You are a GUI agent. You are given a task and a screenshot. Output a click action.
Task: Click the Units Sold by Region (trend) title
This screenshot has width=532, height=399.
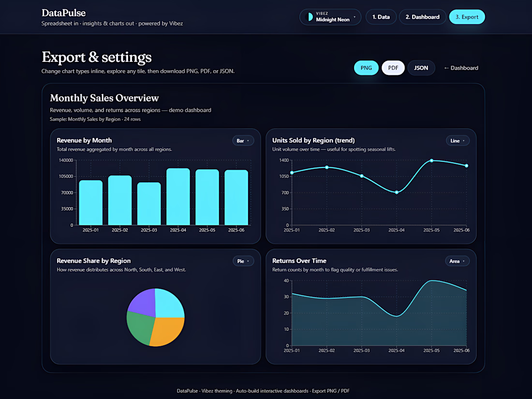[x=313, y=140]
